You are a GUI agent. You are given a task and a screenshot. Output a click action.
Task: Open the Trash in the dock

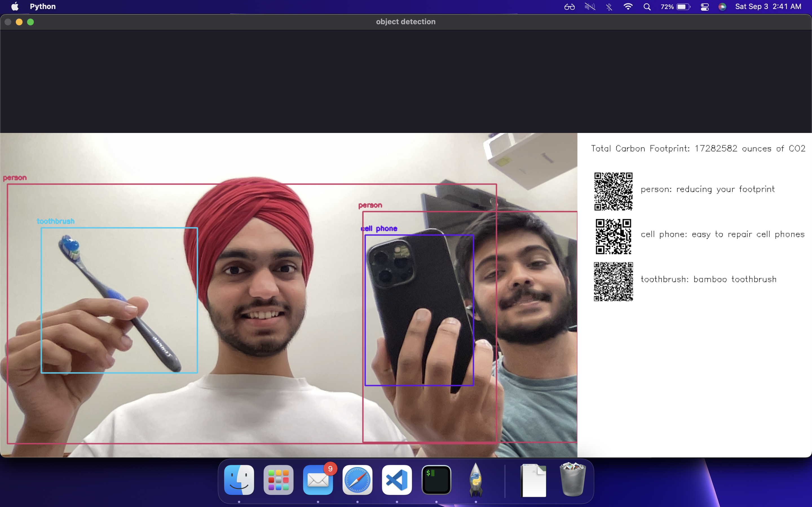[x=573, y=480]
